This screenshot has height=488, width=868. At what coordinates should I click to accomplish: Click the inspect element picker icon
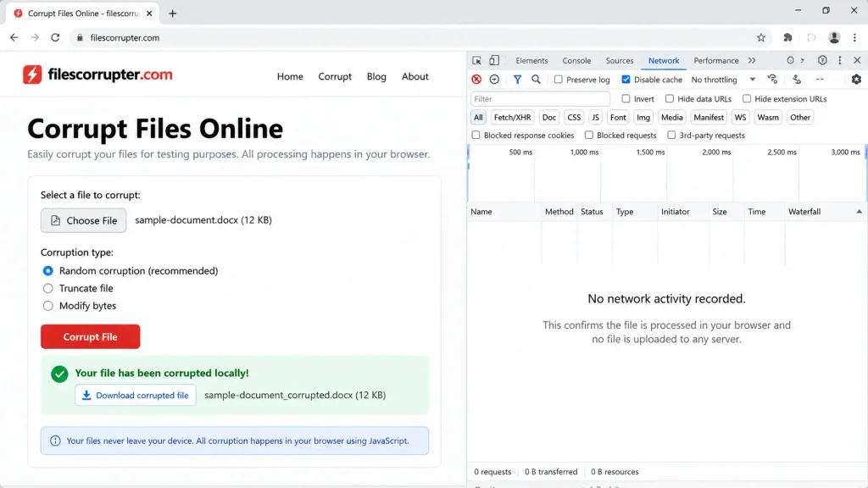pos(476,60)
